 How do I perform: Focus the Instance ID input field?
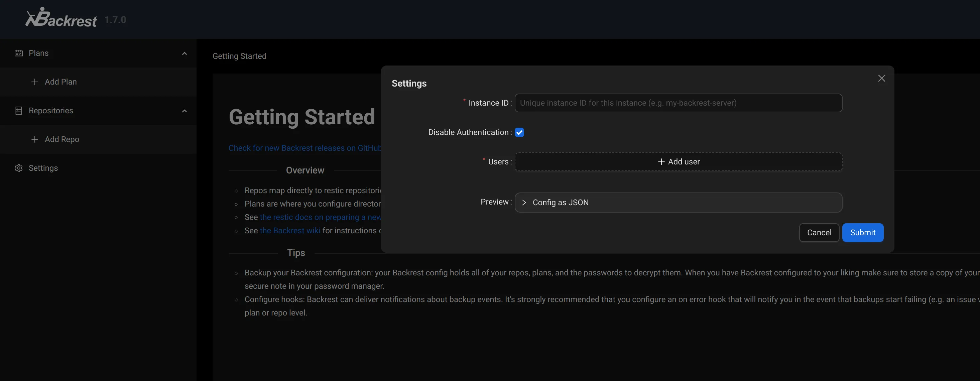coord(678,103)
